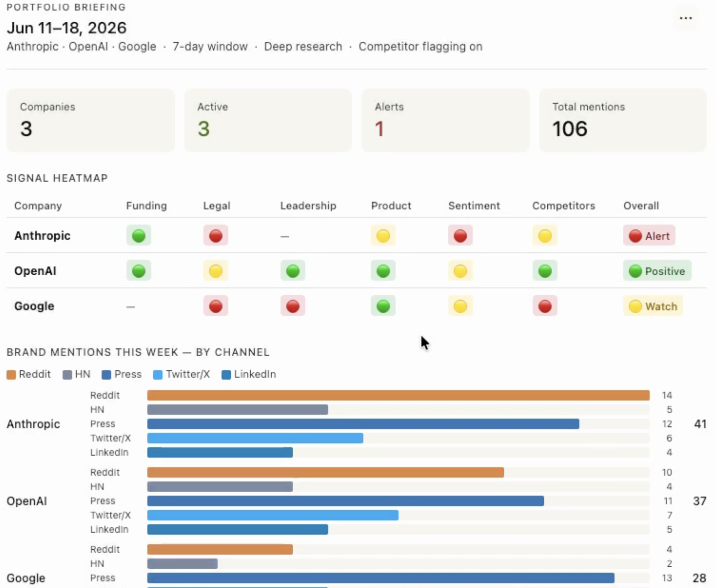Click Google's yellow Sentiment signal dot

[460, 306]
